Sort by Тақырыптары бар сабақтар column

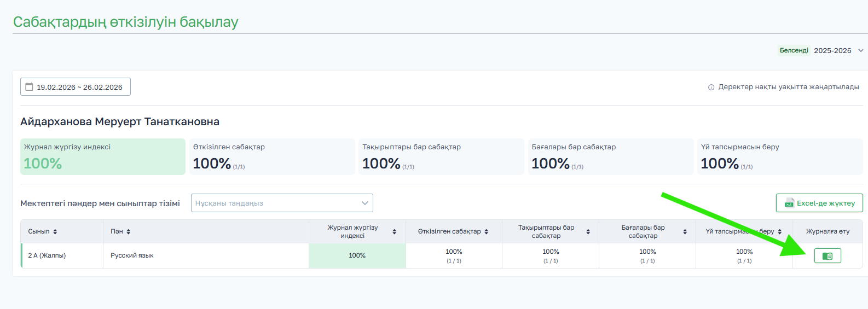click(588, 232)
